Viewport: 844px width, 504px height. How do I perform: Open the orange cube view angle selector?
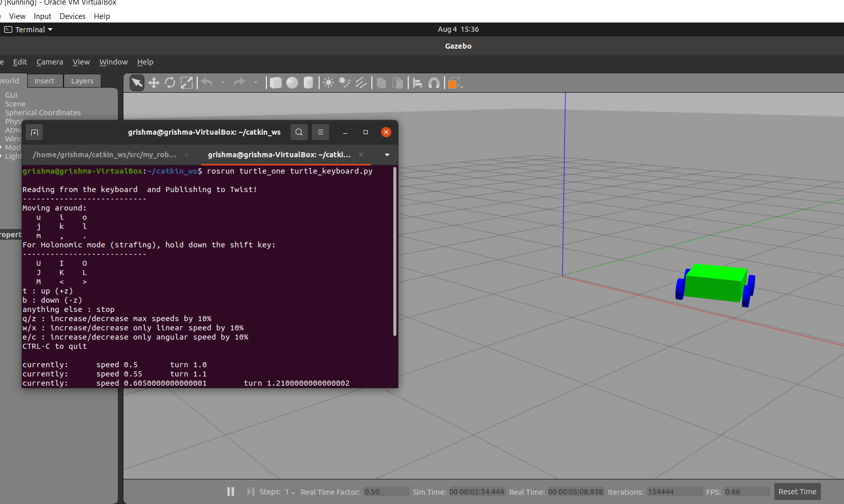tap(455, 82)
